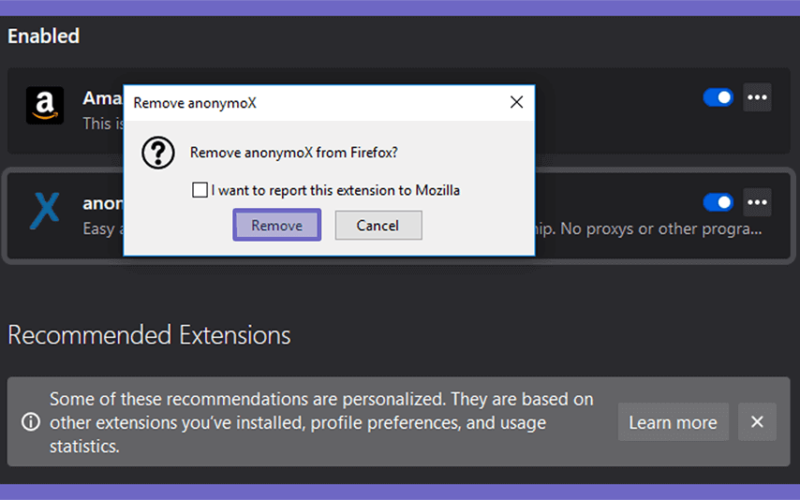Turn off the anonymoX extension toggle

pos(718,203)
